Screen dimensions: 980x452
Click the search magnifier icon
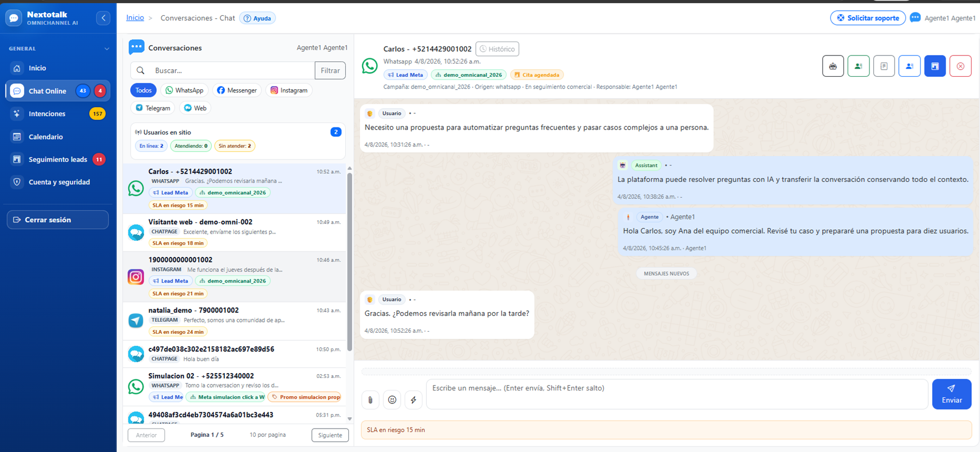(x=140, y=70)
